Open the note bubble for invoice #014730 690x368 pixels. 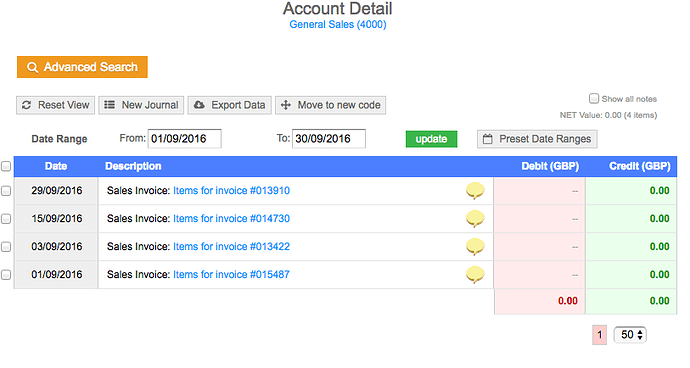pyautogui.click(x=475, y=219)
